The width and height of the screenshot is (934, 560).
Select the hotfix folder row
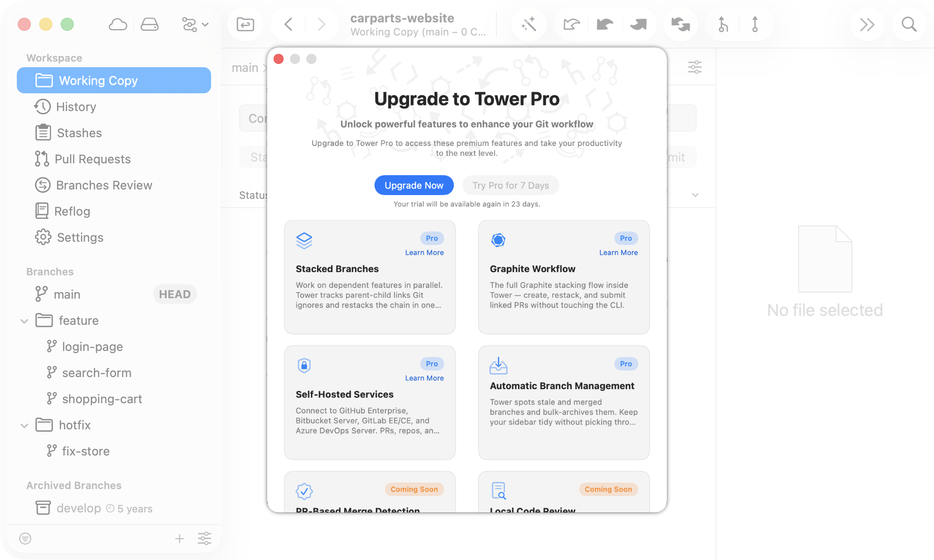tap(114, 425)
